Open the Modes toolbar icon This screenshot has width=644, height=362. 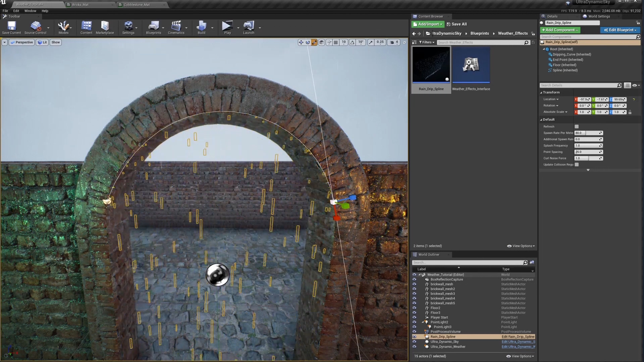(x=63, y=27)
